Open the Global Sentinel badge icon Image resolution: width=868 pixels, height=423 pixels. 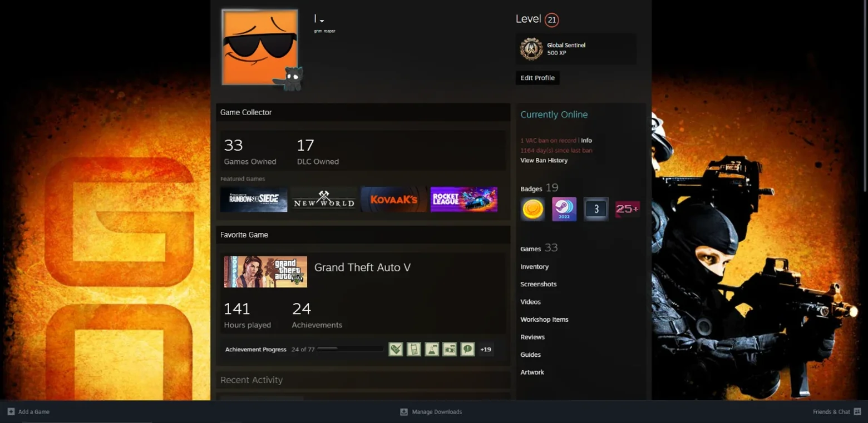(x=531, y=49)
